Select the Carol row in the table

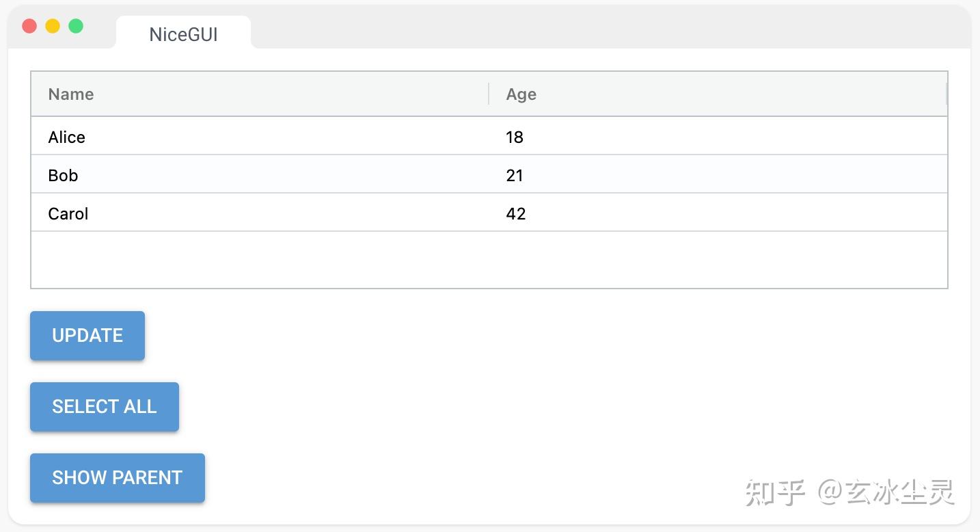[273, 213]
